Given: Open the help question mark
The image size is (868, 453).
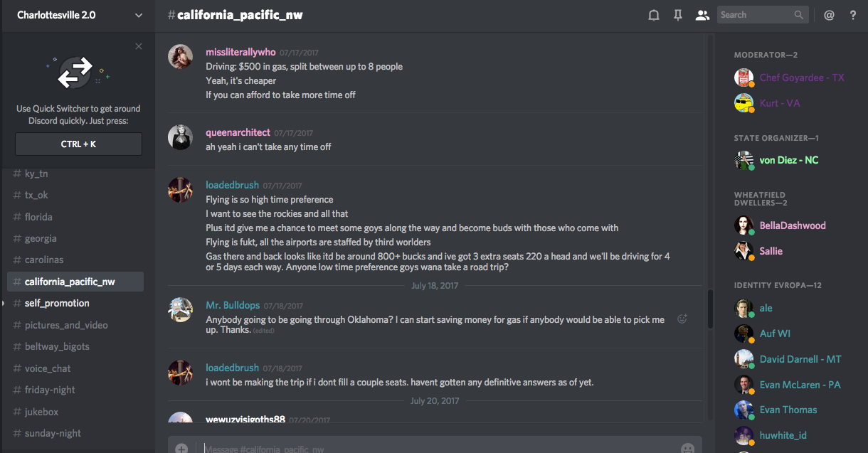Looking at the screenshot, I should point(853,15).
